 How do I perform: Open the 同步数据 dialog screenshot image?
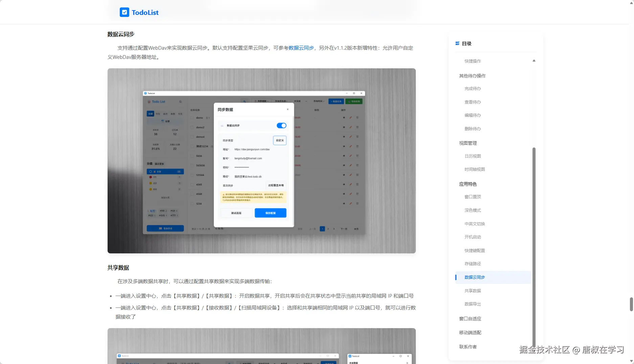tap(262, 161)
